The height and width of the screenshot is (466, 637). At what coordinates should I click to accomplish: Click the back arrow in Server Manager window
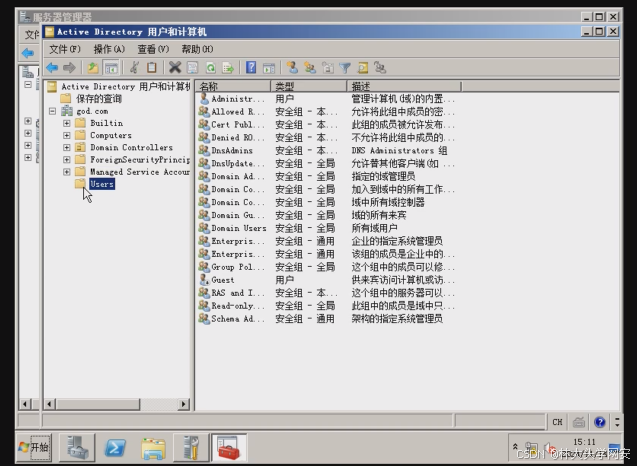28,53
